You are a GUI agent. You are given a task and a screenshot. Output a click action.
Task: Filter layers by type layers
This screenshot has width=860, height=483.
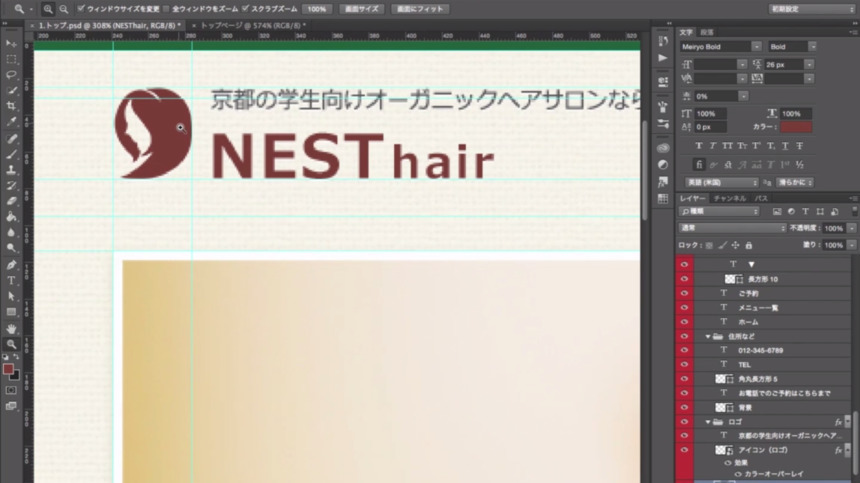point(805,212)
